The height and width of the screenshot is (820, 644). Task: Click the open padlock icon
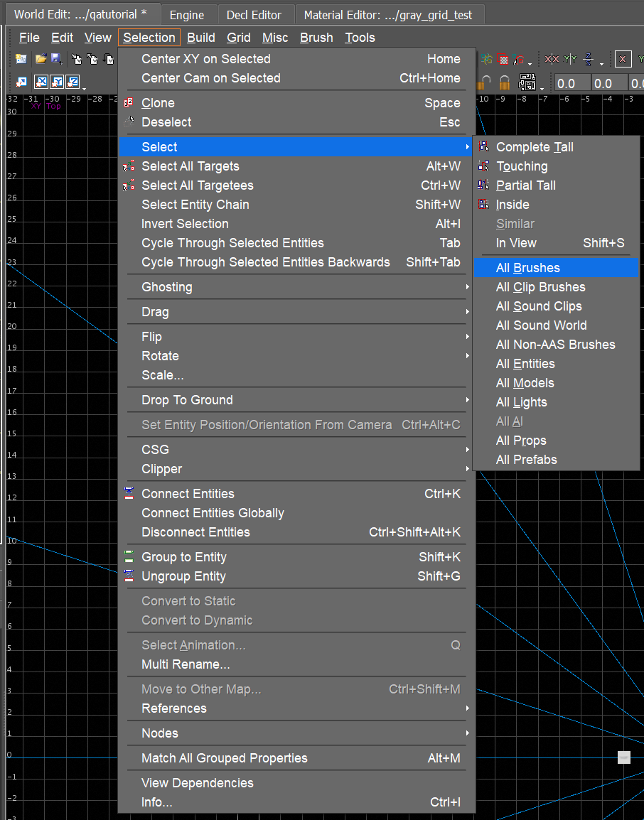pyautogui.click(x=485, y=82)
